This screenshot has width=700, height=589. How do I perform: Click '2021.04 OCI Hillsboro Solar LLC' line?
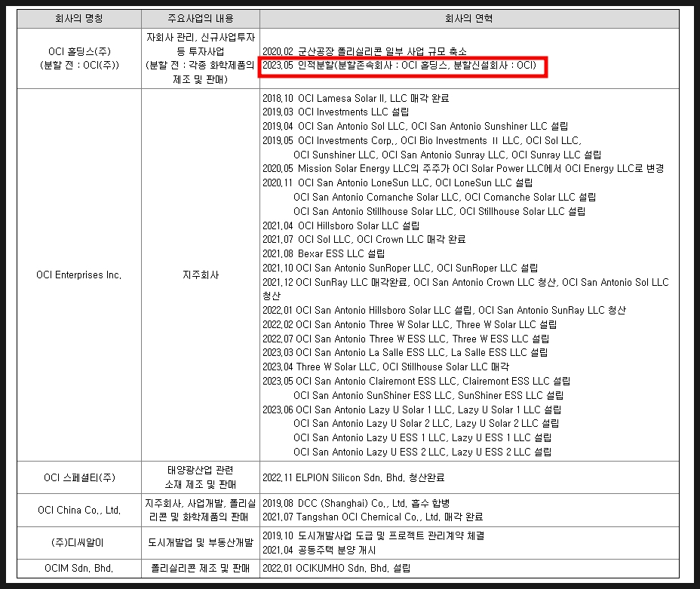(x=341, y=225)
